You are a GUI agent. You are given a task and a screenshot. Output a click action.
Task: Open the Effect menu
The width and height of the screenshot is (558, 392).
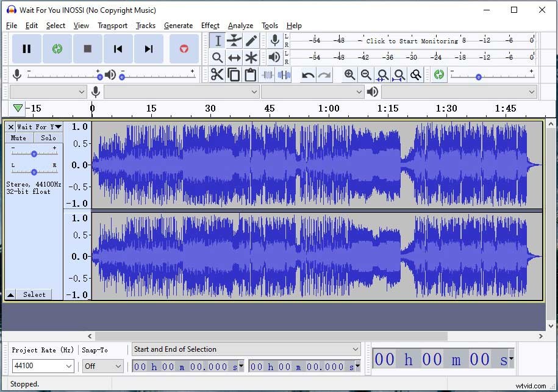tap(210, 26)
